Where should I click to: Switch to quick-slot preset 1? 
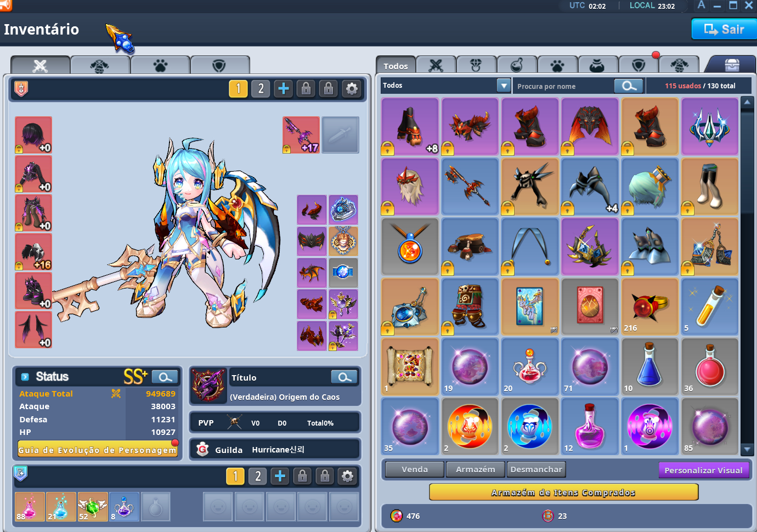(235, 476)
